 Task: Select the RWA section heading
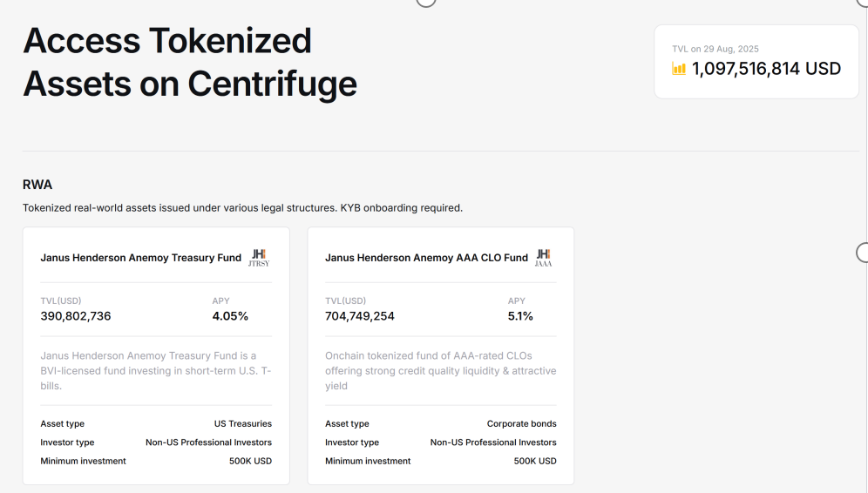point(37,185)
